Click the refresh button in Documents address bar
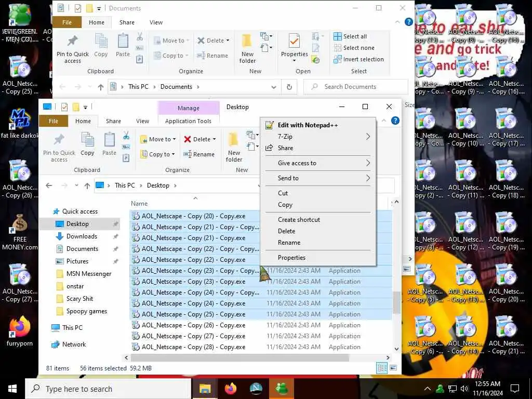 click(x=289, y=87)
